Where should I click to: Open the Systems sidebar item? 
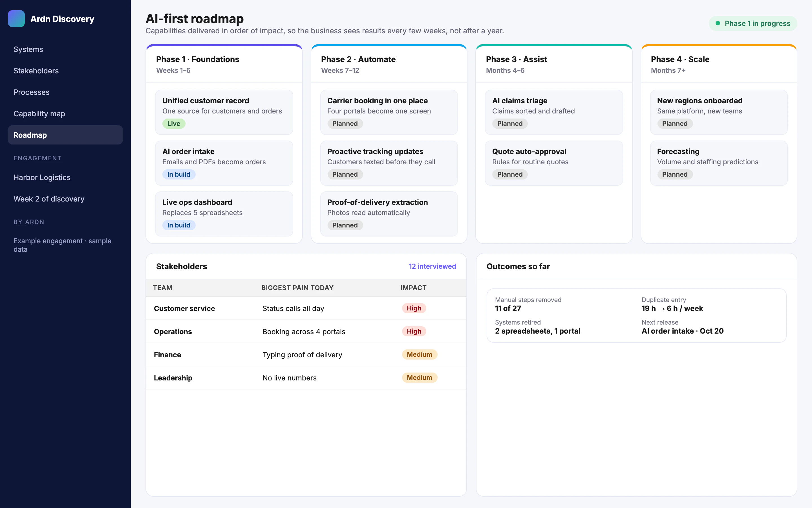click(x=65, y=49)
